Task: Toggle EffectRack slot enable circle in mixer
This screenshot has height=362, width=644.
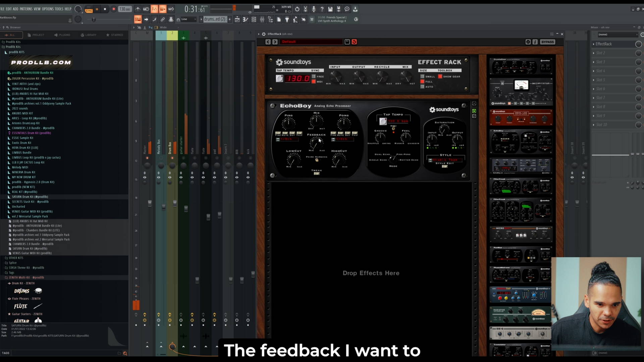Action: [x=638, y=44]
